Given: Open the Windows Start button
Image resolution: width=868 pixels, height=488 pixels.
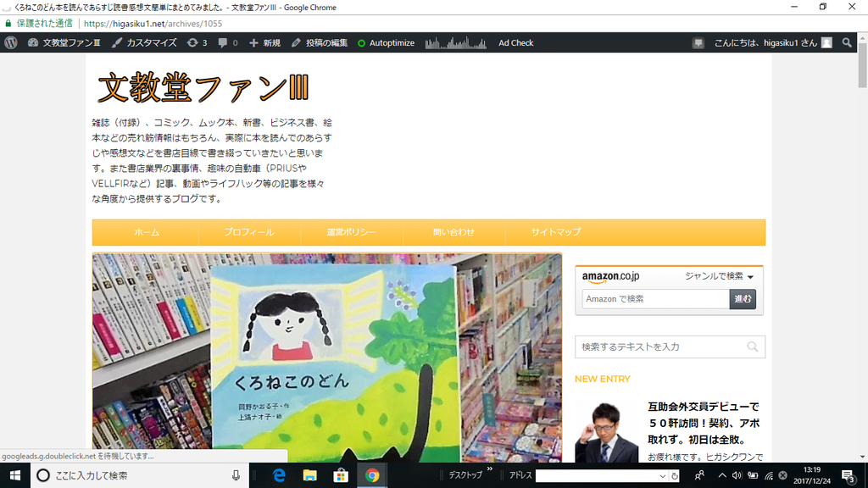Looking at the screenshot, I should click(15, 475).
